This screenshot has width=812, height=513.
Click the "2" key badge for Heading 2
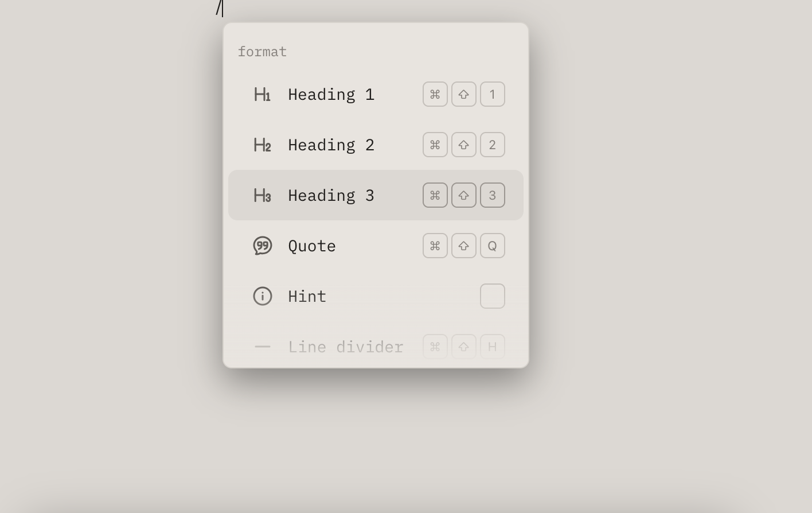pos(492,145)
